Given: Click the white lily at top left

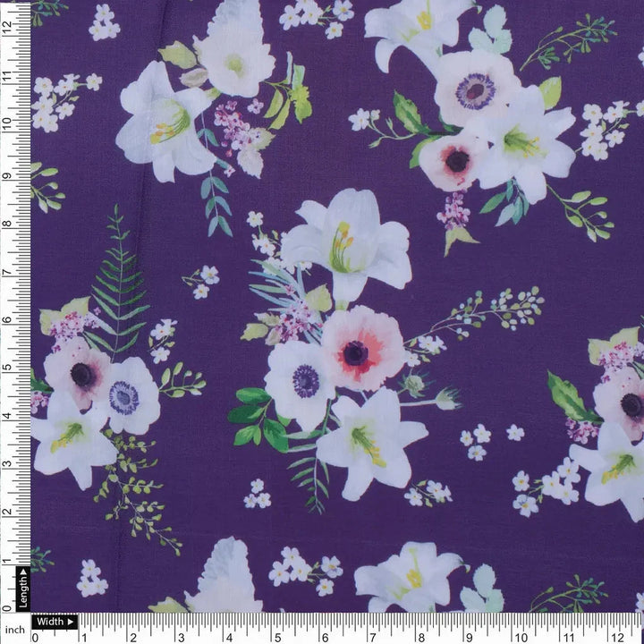Looking at the screenshot, I should (165, 125).
